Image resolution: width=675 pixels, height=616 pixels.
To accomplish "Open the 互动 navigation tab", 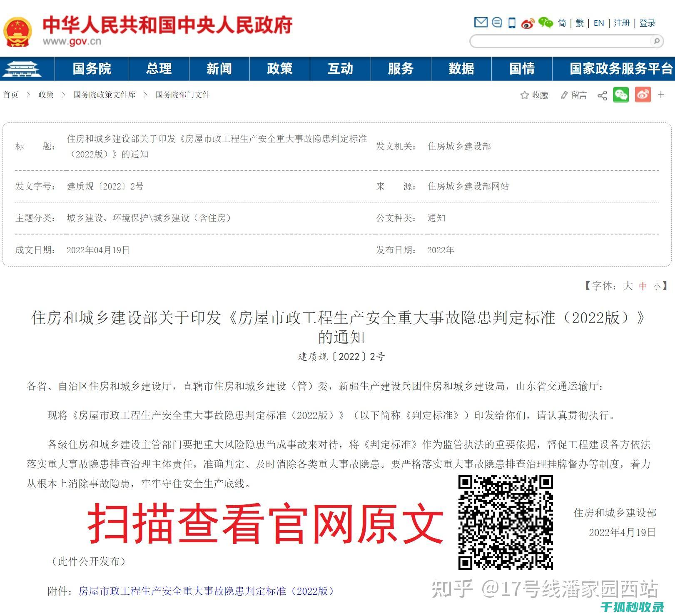I will coord(340,69).
